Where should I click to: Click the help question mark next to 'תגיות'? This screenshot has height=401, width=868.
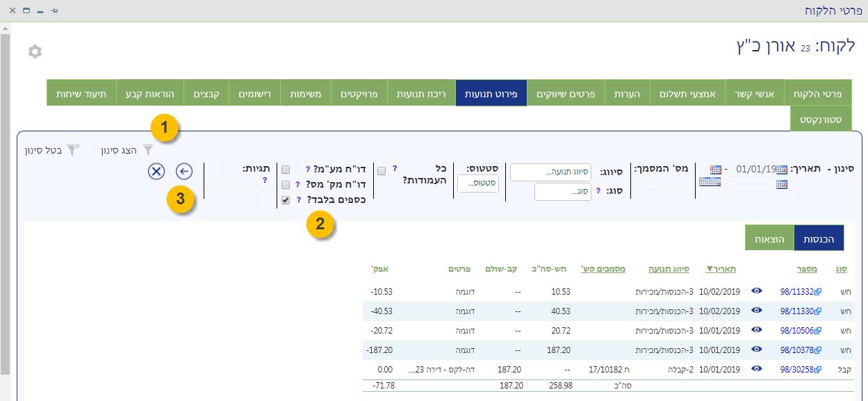[x=265, y=181]
